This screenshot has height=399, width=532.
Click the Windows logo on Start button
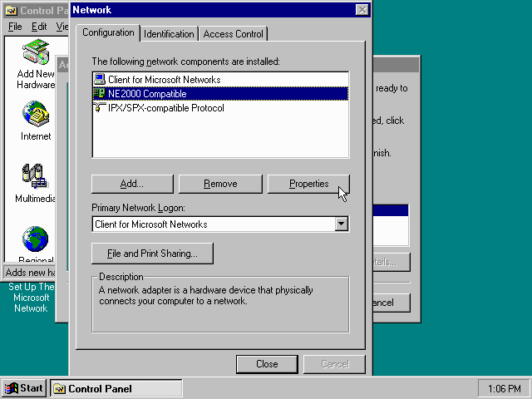coord(11,388)
